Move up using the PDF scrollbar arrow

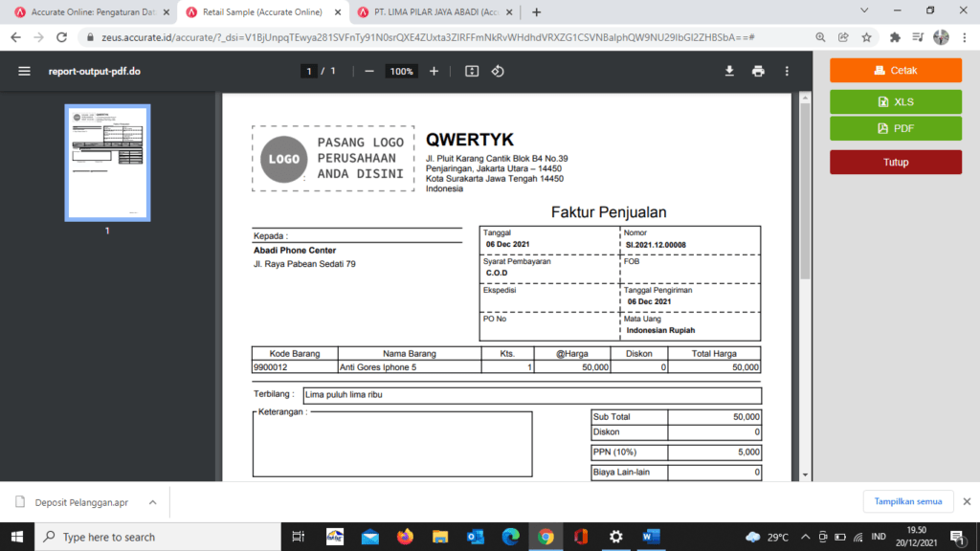tap(805, 99)
